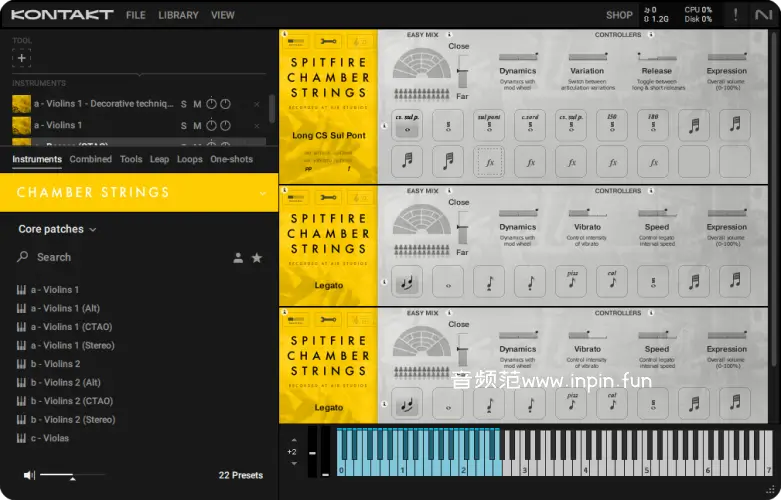Solo the a - Violins 1 instrument in the rack list
The width and height of the screenshot is (781, 500).
pos(184,125)
